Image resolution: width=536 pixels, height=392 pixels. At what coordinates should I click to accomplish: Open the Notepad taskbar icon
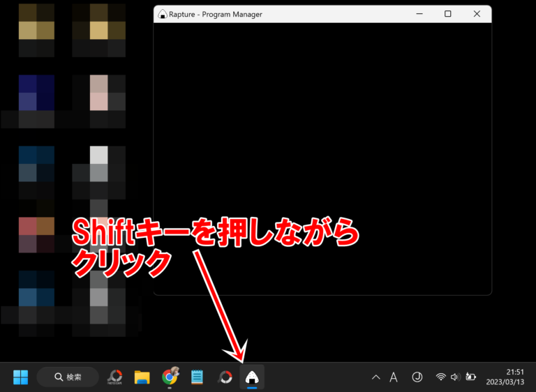click(197, 377)
